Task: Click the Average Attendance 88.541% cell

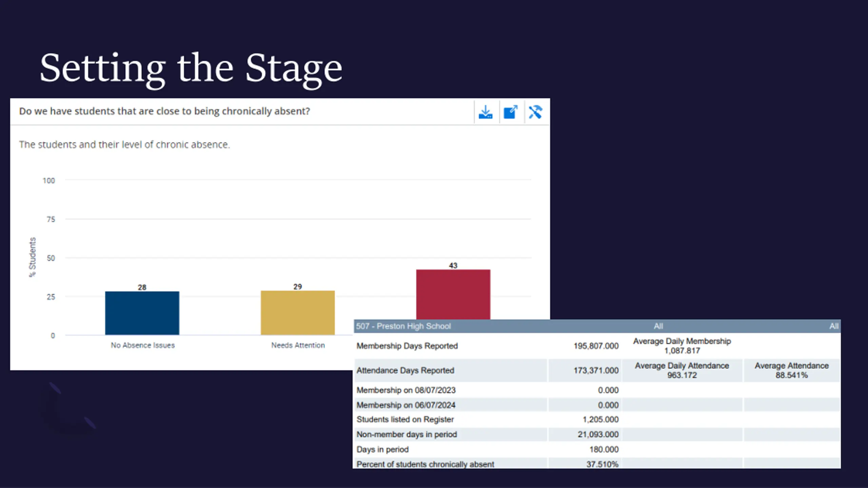Action: [x=792, y=370]
